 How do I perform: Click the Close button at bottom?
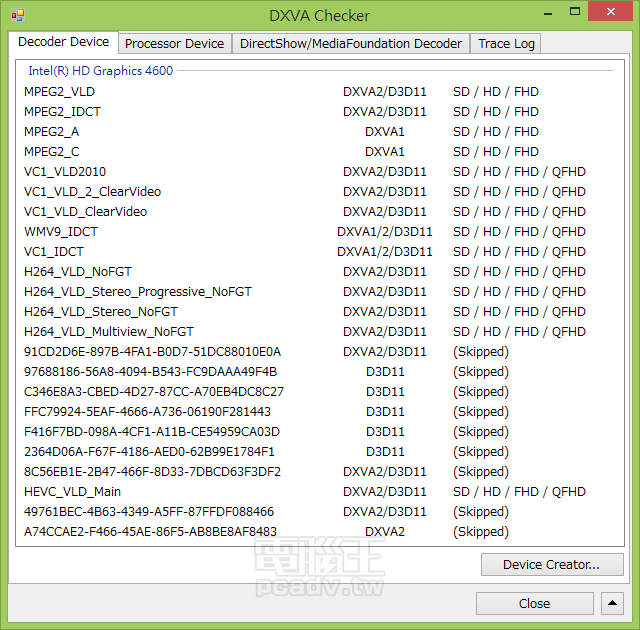(534, 603)
